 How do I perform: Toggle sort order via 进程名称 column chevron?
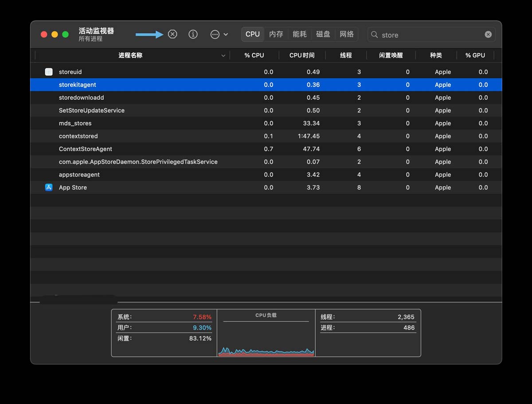[223, 55]
